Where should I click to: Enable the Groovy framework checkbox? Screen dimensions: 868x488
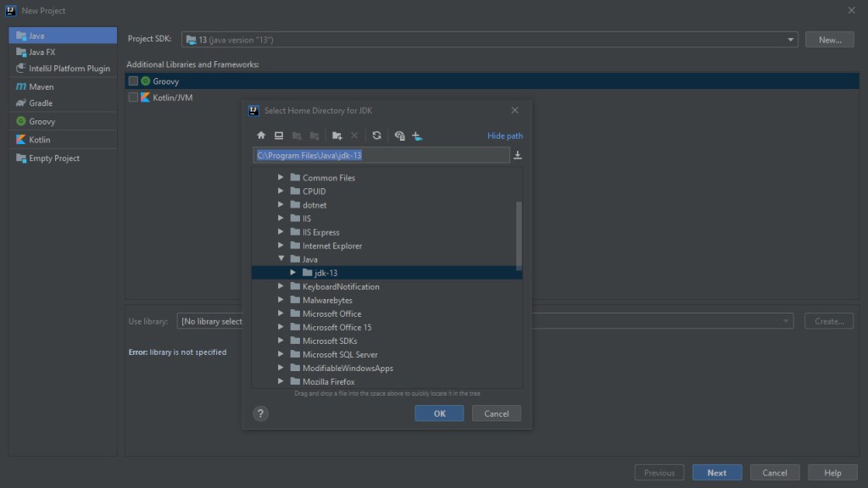click(133, 81)
